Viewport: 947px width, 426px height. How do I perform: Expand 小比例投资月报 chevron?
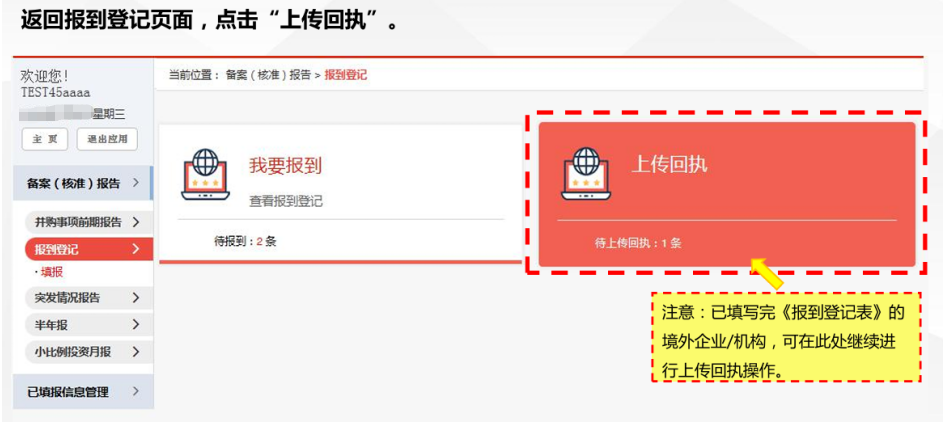coord(135,351)
